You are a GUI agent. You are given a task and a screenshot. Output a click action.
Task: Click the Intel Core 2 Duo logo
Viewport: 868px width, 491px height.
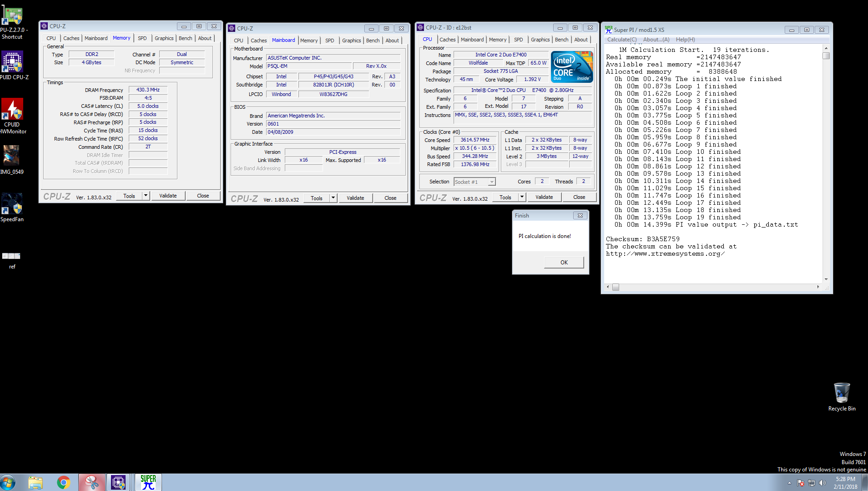tap(572, 66)
